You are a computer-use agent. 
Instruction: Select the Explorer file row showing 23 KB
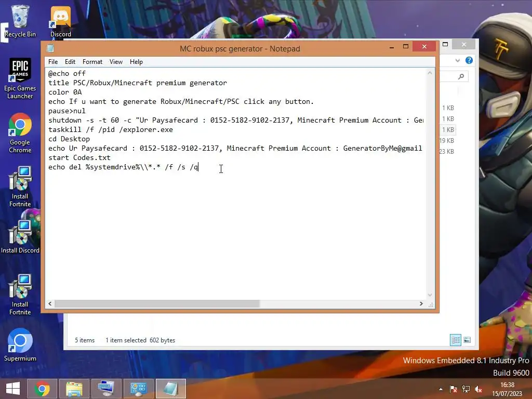pos(447,151)
